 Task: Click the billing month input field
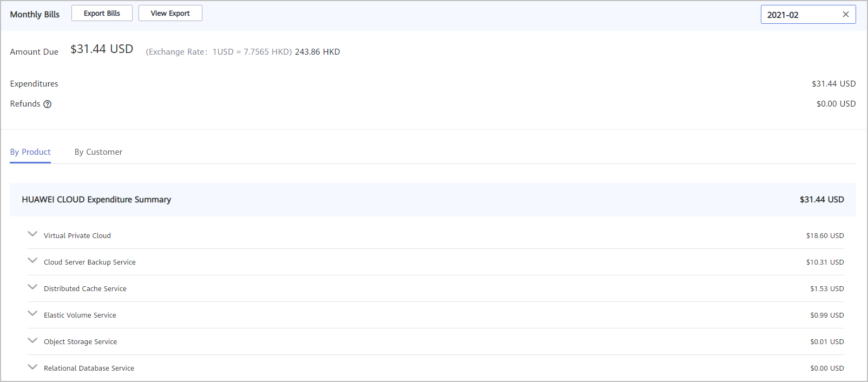(798, 15)
